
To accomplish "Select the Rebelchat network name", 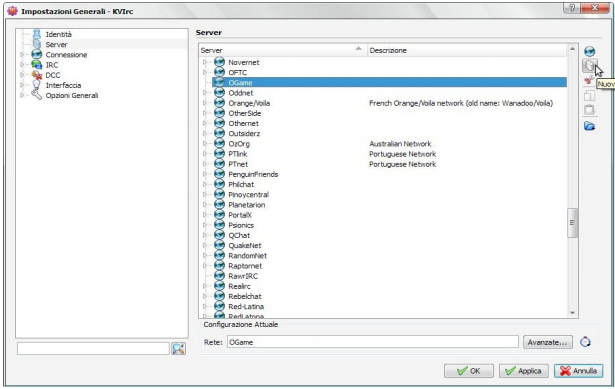I will point(245,296).
